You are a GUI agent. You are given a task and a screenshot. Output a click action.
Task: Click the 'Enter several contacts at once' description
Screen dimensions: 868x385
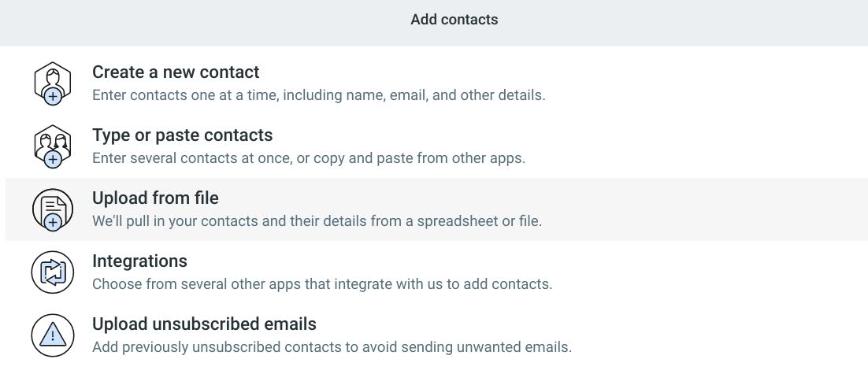(308, 158)
